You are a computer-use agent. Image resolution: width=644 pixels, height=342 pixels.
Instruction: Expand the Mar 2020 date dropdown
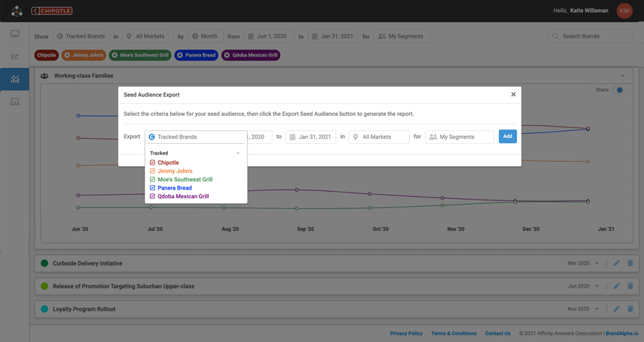(597, 263)
